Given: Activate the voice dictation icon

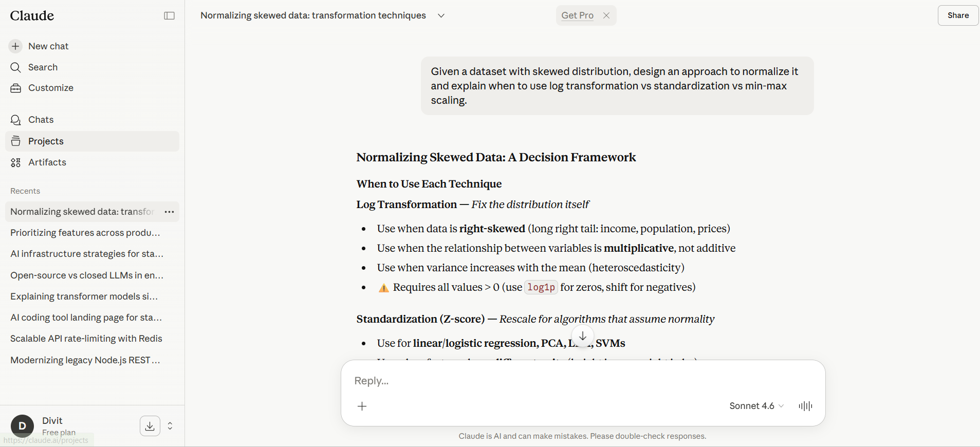Looking at the screenshot, I should (x=805, y=406).
